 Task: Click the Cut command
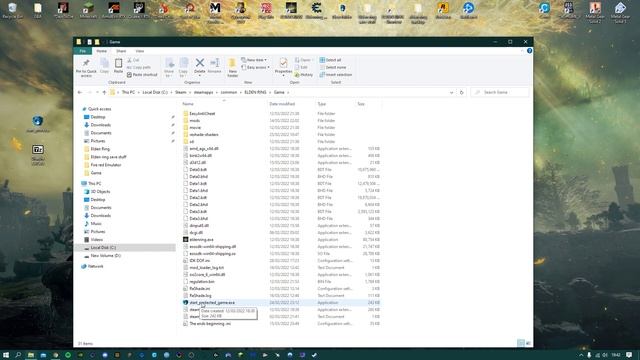click(133, 60)
